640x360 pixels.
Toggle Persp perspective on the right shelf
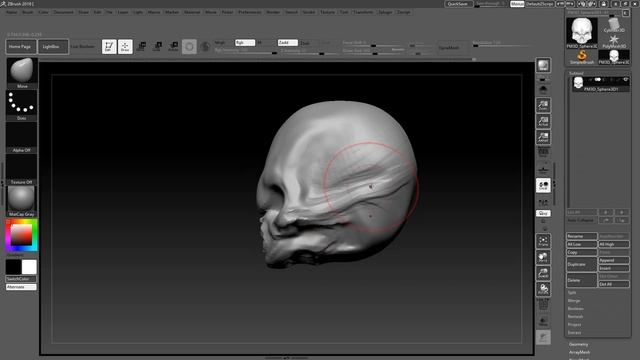[543, 153]
